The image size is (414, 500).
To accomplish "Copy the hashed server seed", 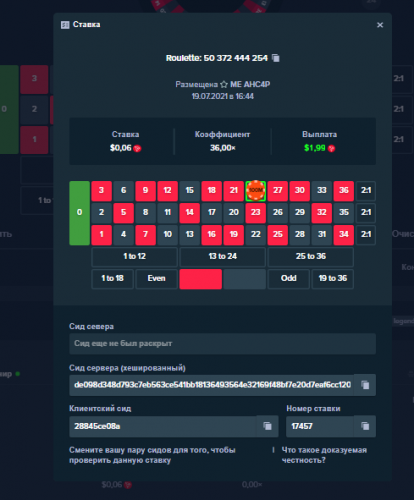I will (365, 385).
